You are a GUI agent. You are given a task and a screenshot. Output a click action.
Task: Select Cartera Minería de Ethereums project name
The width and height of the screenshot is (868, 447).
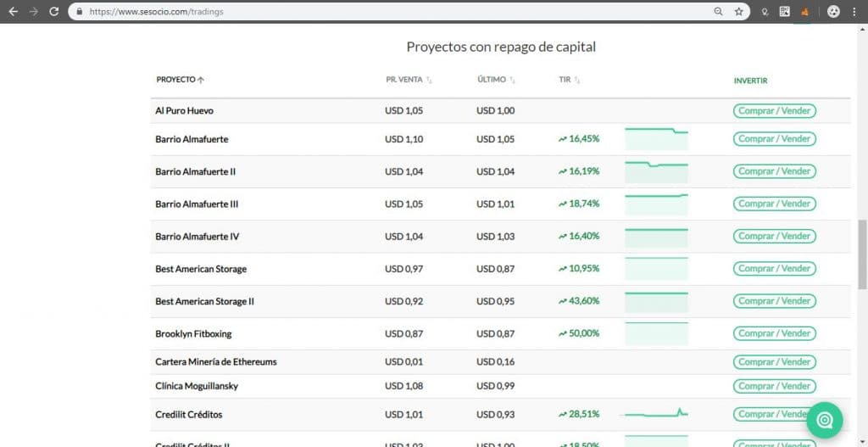pyautogui.click(x=216, y=361)
